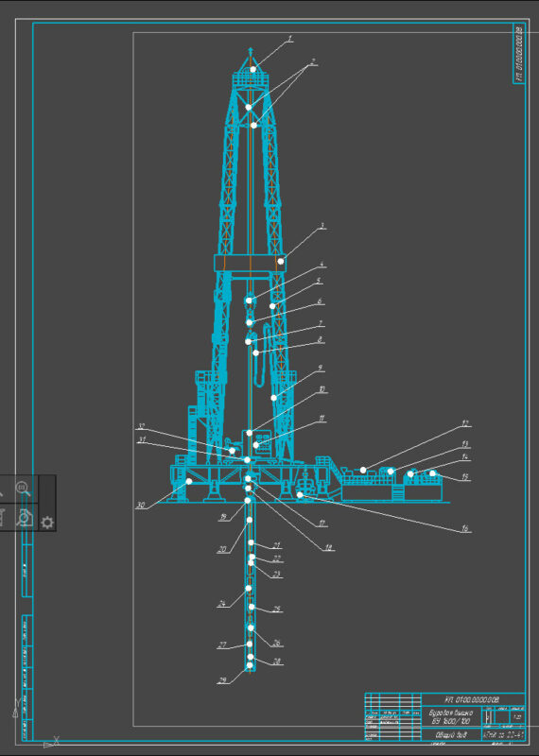Image resolution: width=539 pixels, height=756 pixels.
Task: Select callout number 9 beside derrick leg
Action: click(320, 368)
